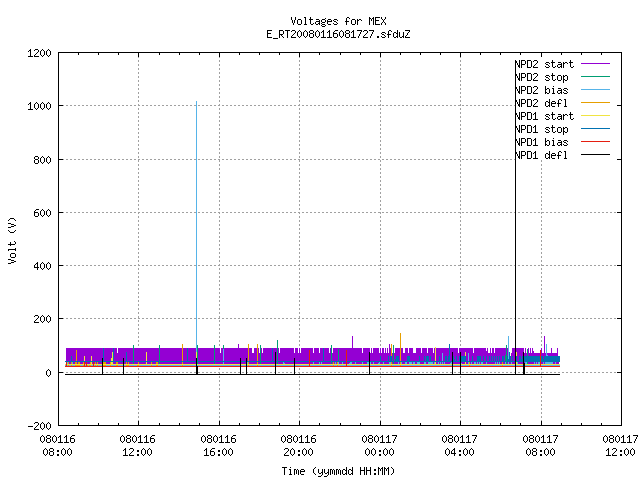
Task: Click the '080116 20:00' x-axis tick label
Action: point(298,446)
